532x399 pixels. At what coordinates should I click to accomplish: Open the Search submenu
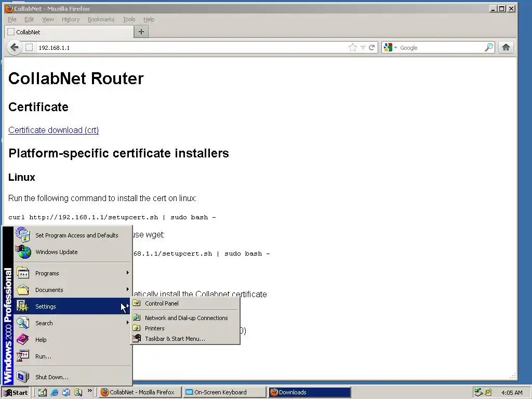click(x=72, y=323)
